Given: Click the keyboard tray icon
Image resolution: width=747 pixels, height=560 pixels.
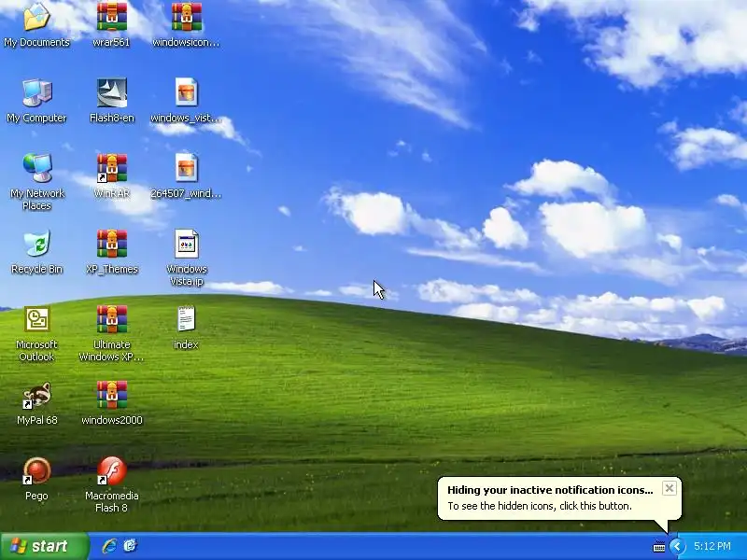Looking at the screenshot, I should click(659, 546).
